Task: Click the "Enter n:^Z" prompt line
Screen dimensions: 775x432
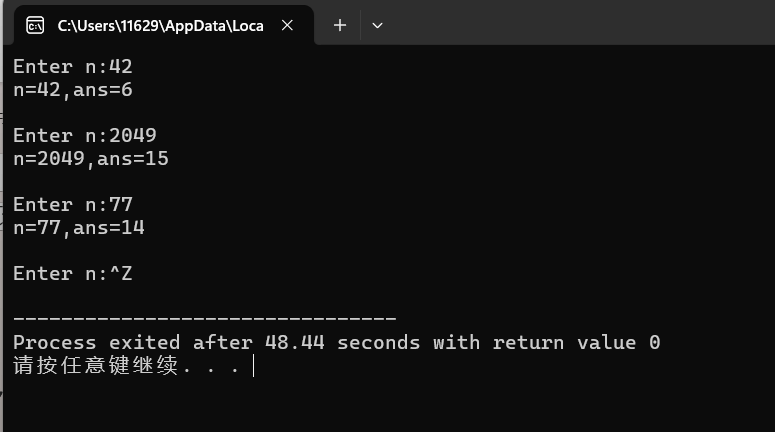Action: coord(73,273)
